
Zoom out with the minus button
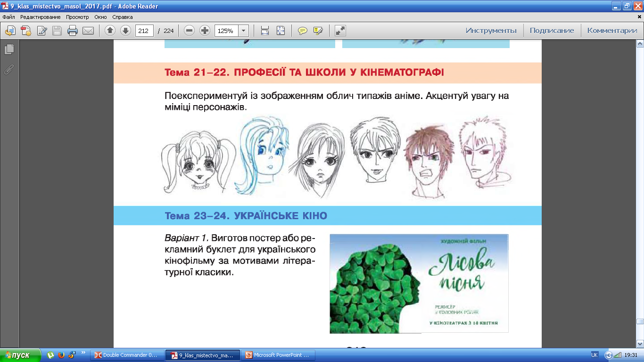tap(189, 31)
